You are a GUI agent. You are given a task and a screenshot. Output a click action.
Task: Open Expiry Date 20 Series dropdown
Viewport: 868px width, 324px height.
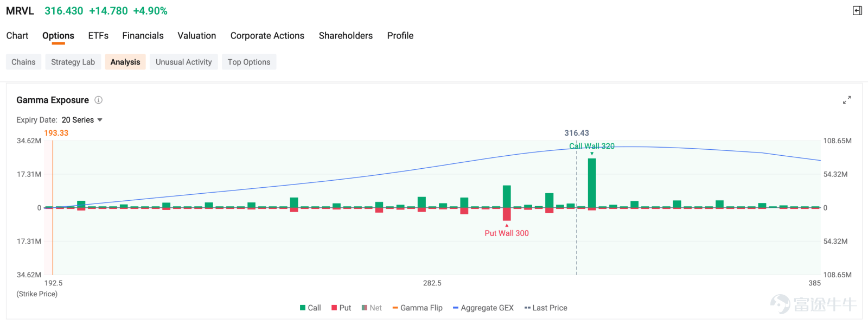click(82, 120)
